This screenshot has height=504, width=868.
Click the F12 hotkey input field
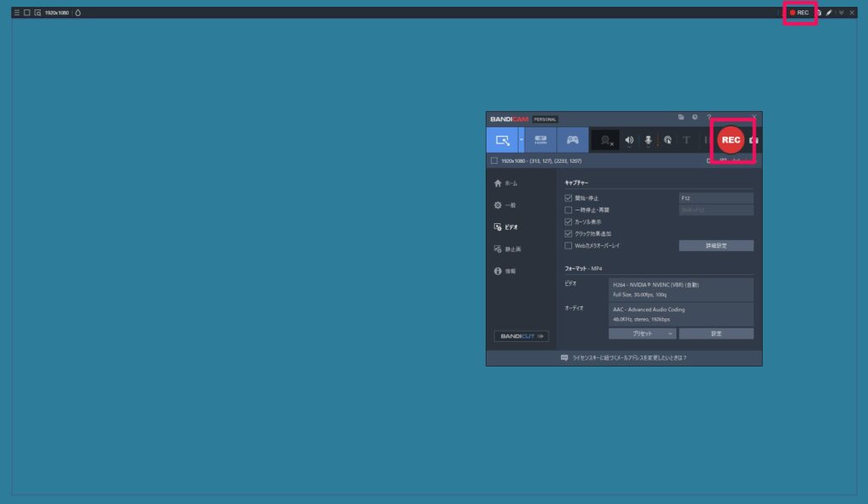(715, 198)
